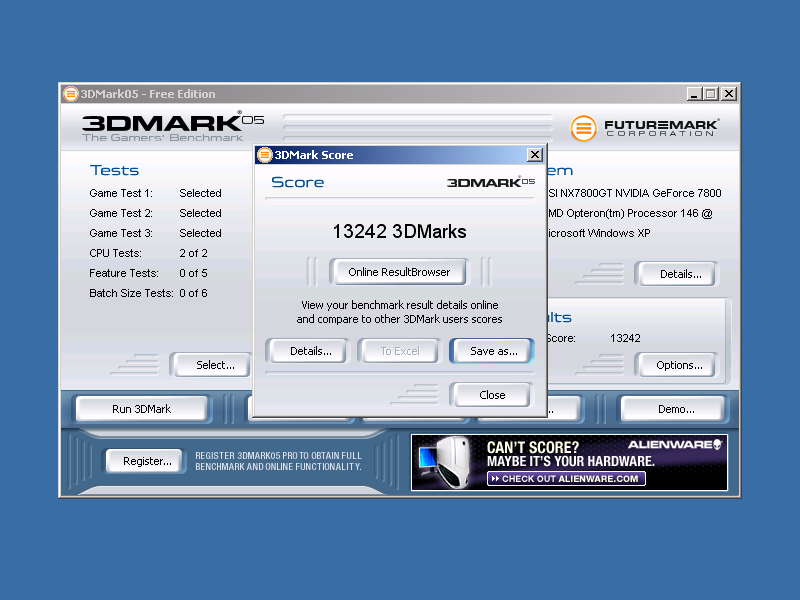This screenshot has width=800, height=600.
Task: Click the Save as... button
Action: click(493, 351)
